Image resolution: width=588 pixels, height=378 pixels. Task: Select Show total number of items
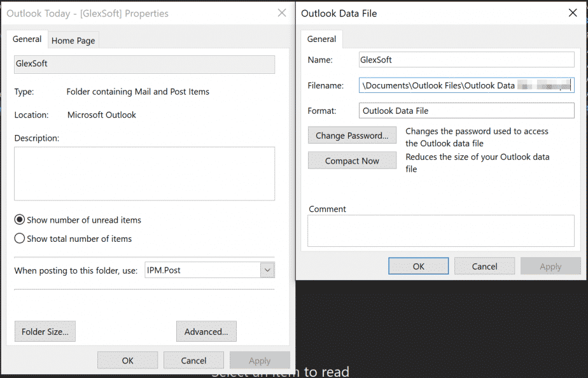[20, 238]
